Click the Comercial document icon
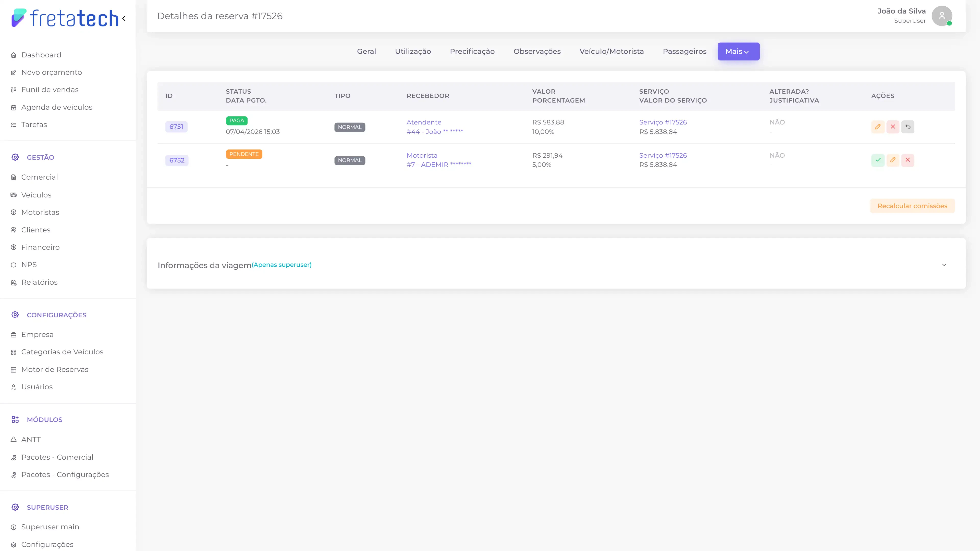The image size is (980, 551). point(14,177)
